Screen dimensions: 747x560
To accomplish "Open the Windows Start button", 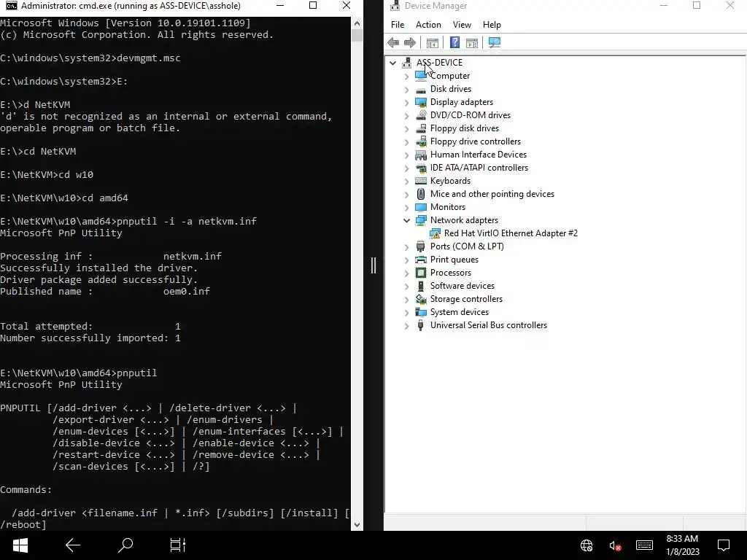I will 20,545.
